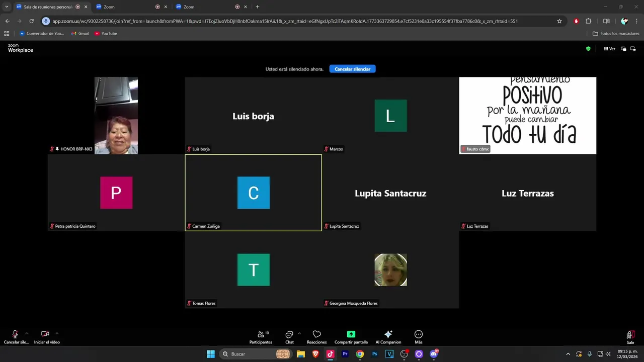Go back to previous page
This screenshot has height=362, width=644.
(x=7, y=21)
